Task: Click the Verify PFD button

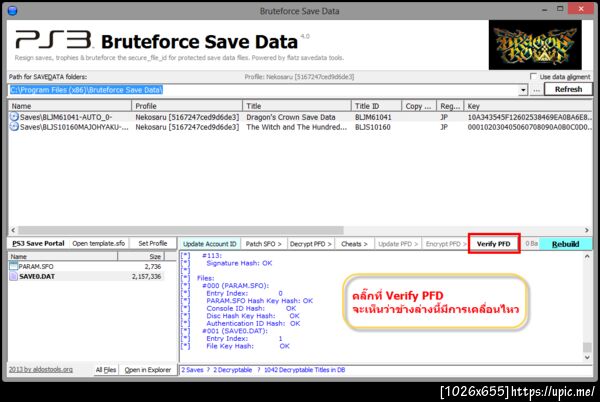Action: [x=494, y=244]
